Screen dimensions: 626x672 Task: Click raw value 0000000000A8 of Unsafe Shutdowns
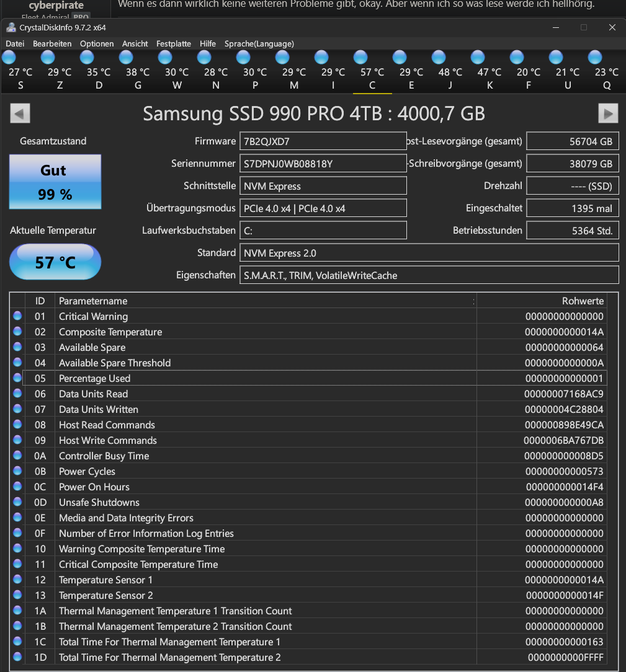(564, 502)
